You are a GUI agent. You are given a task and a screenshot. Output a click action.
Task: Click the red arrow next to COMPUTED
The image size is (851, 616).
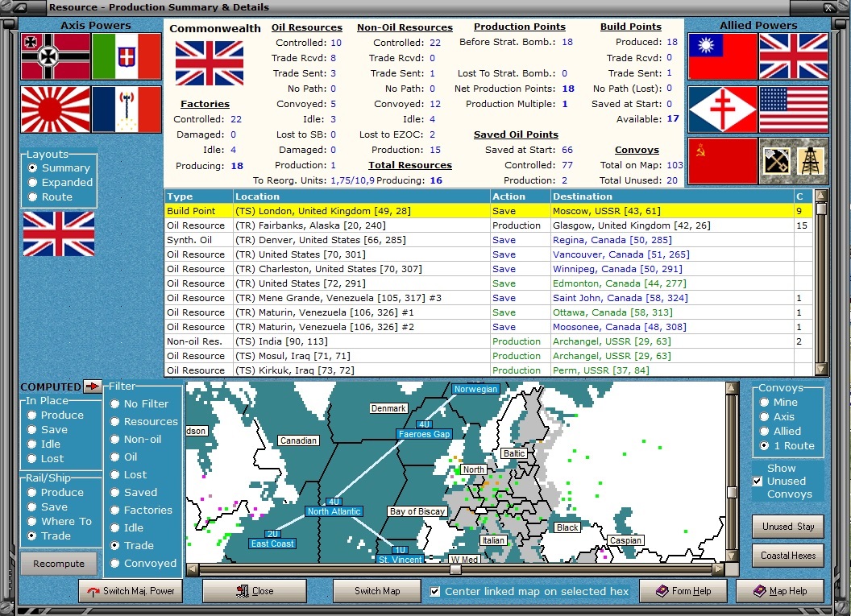point(92,386)
